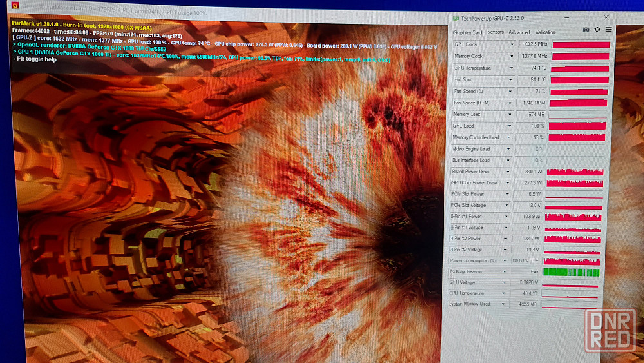Screen dimensions: 644x363
Task: Click the GPU Load history graph
Action: pyautogui.click(x=578, y=126)
